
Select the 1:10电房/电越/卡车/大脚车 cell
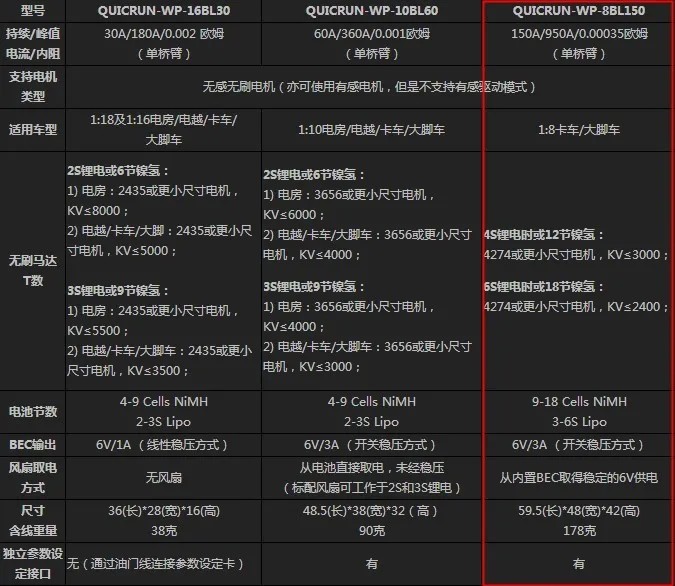click(372, 130)
